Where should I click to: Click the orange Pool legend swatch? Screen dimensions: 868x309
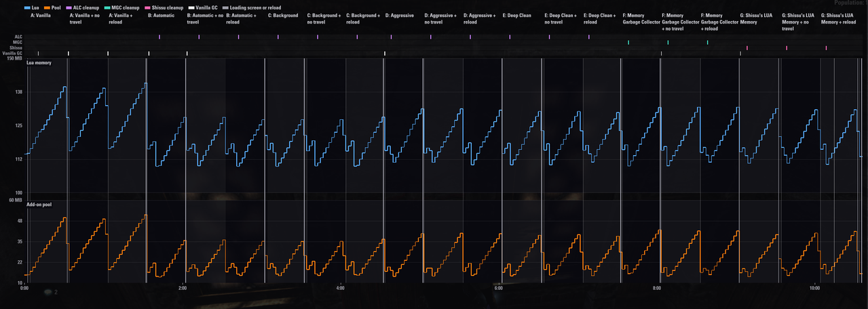pyautogui.click(x=48, y=7)
